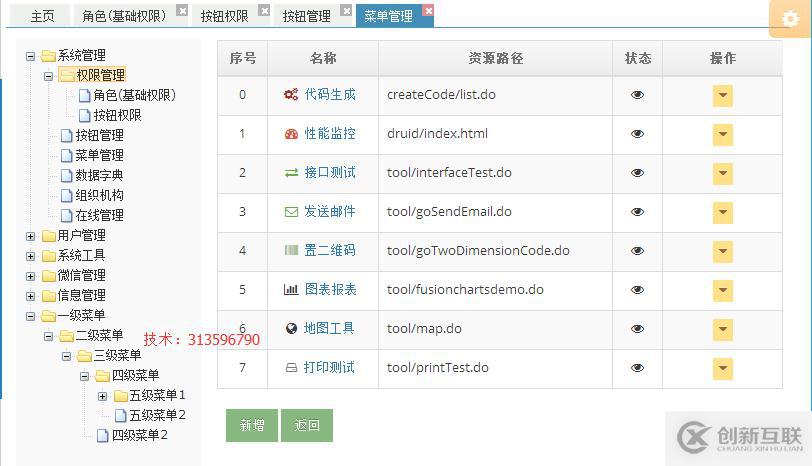Image resolution: width=812 pixels, height=466 pixels.
Task: Click the 置二维码 barcode icon
Action: pyautogui.click(x=291, y=250)
